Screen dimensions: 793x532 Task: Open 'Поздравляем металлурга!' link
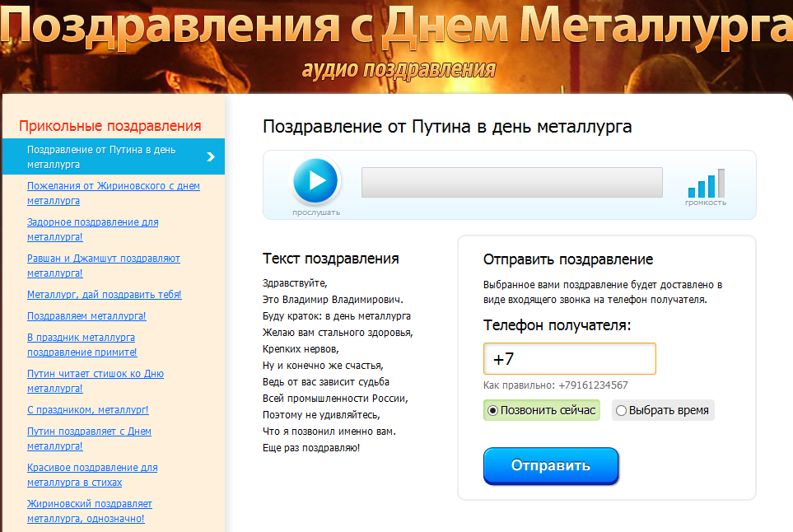(86, 316)
